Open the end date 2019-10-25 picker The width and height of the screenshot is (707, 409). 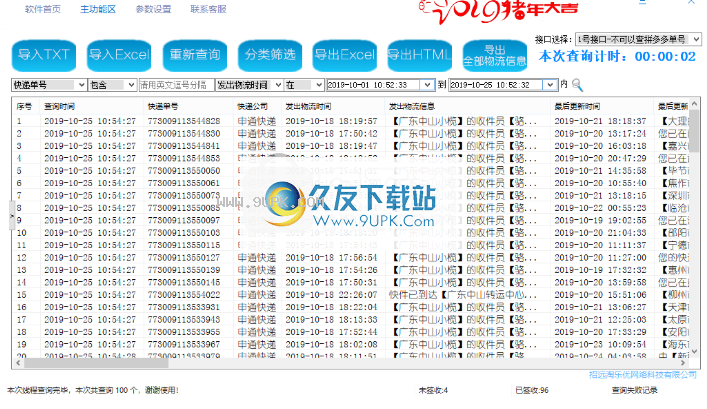549,85
